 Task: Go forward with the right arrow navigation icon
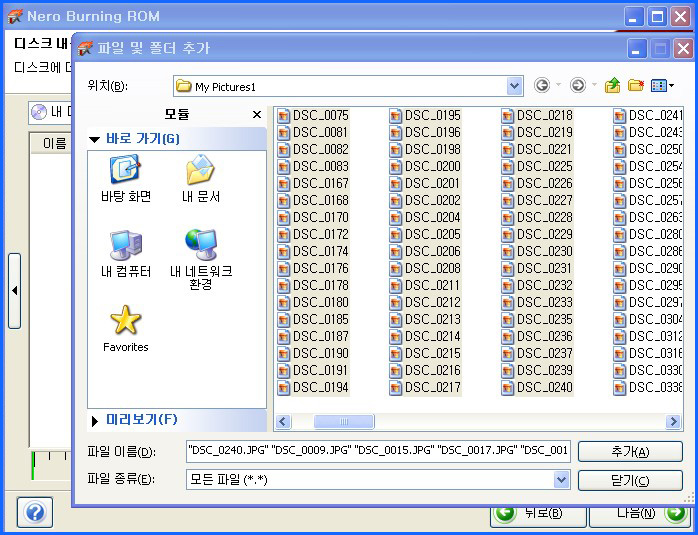578,85
